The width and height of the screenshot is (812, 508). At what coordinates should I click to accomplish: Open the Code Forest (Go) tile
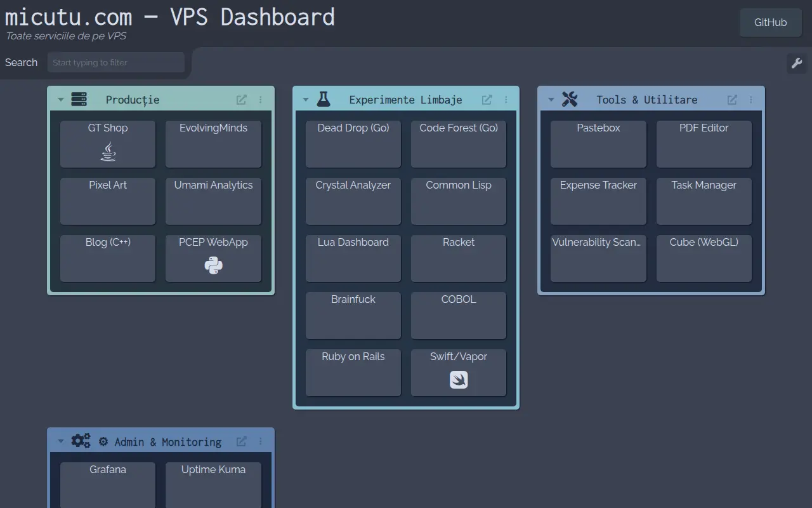tap(459, 144)
